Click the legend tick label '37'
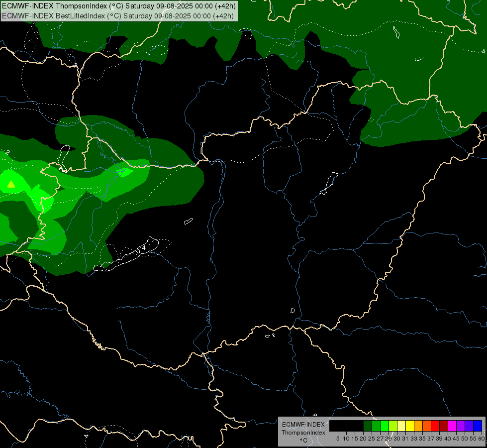 431,439
